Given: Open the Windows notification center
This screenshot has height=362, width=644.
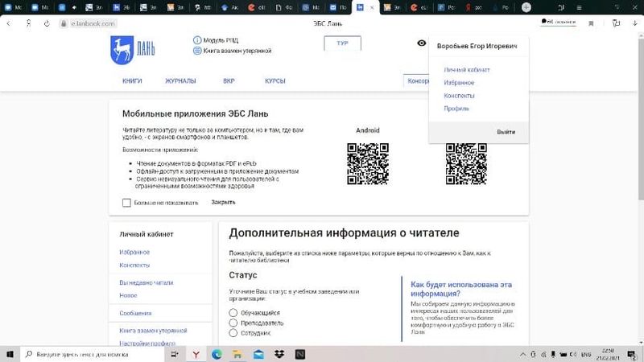Looking at the screenshot, I should coord(632,354).
